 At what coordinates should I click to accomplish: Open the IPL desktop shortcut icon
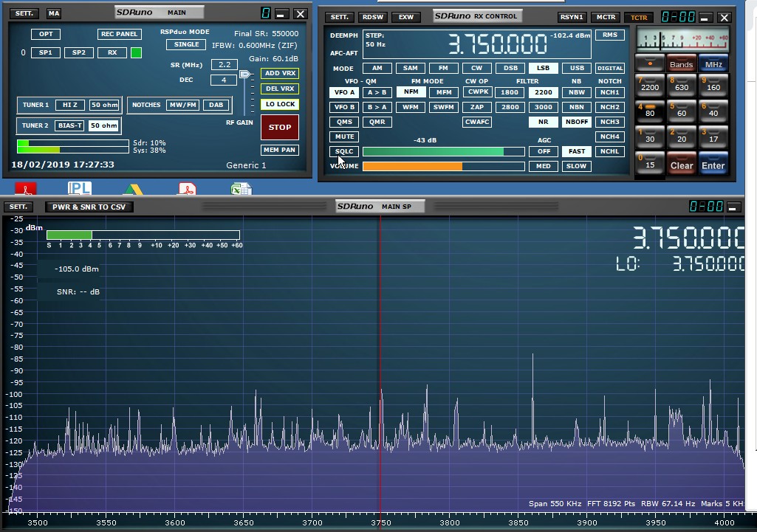point(80,187)
